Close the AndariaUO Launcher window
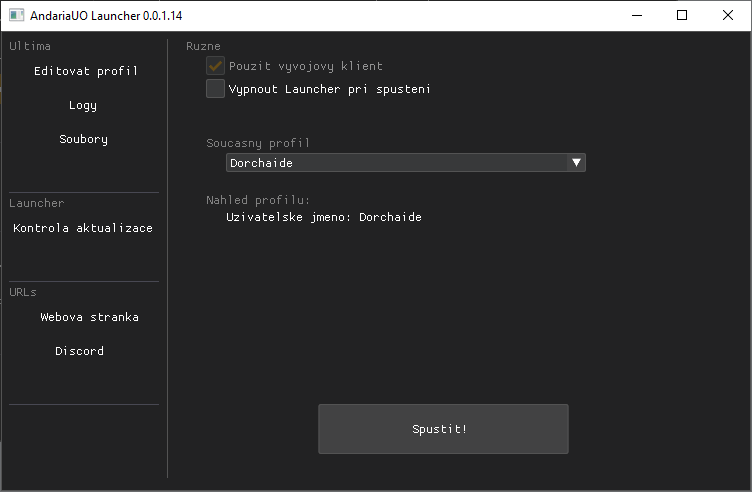The width and height of the screenshot is (752, 492). [728, 16]
